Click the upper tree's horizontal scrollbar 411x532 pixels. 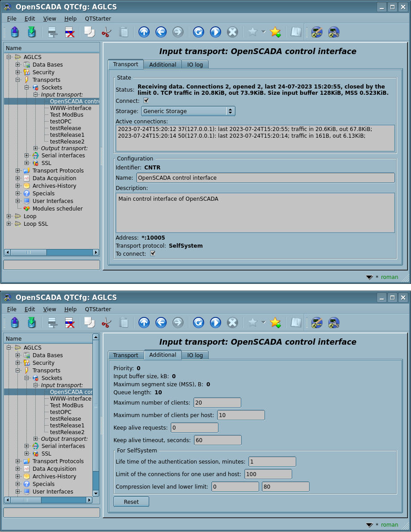[x=51, y=253]
